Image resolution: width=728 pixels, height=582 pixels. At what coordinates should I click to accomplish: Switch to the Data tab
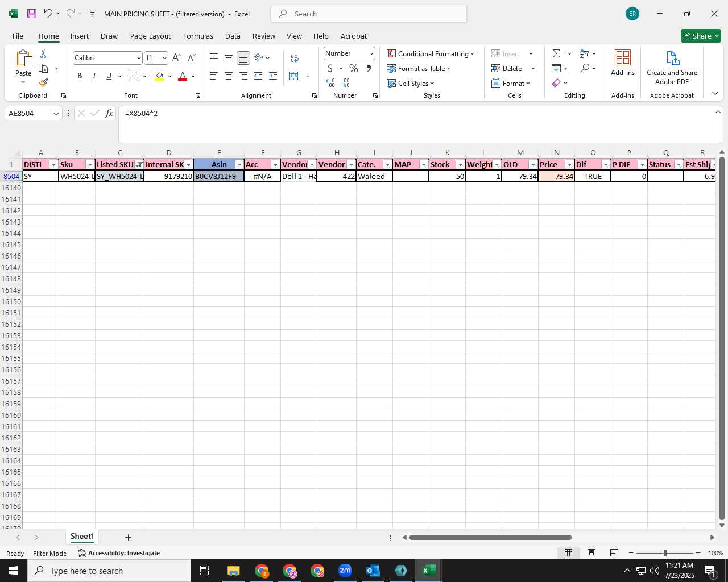tap(233, 36)
